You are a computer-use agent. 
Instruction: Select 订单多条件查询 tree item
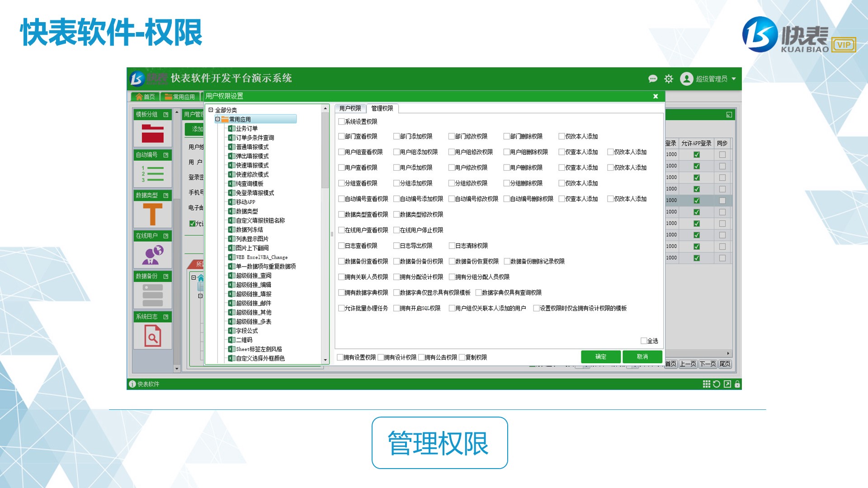coord(255,138)
